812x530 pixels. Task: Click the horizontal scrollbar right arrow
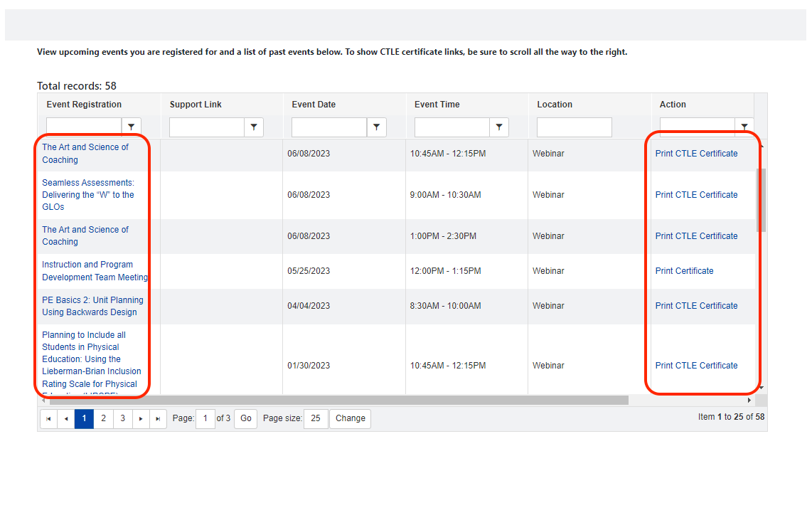(x=749, y=400)
